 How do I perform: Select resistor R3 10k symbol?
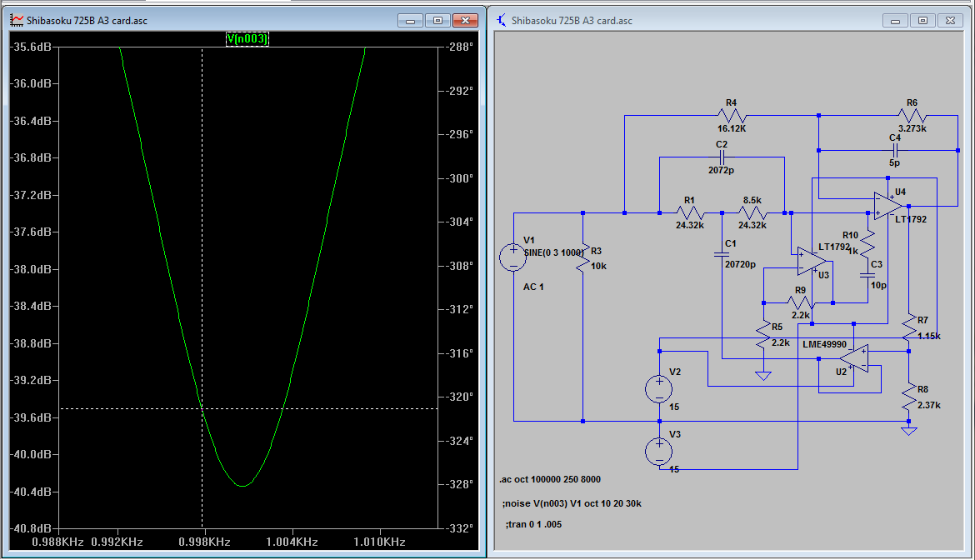click(x=582, y=257)
